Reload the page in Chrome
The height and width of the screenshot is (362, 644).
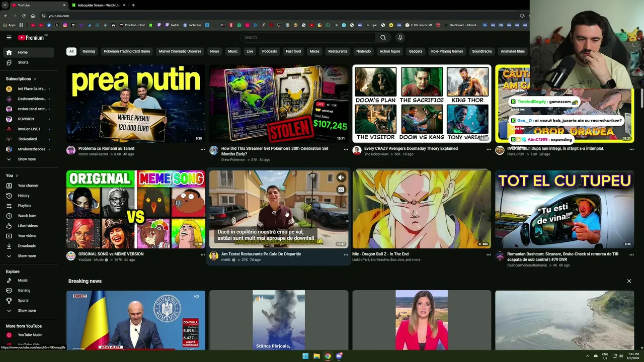[24, 16]
